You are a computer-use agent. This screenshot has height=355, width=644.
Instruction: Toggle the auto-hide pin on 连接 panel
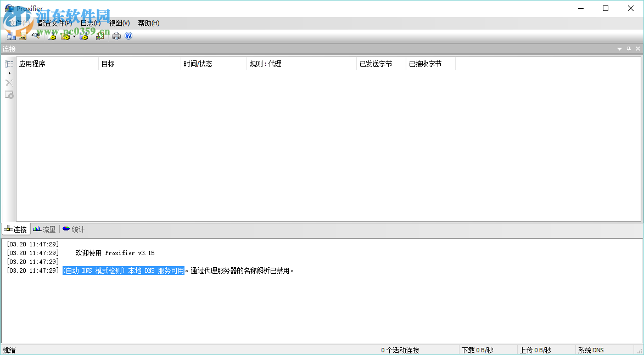click(628, 48)
